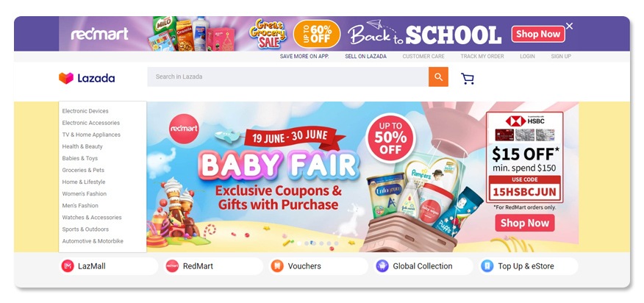Click Shop Now under HSBC promo
Screen dimensions: 644x303
(525, 224)
